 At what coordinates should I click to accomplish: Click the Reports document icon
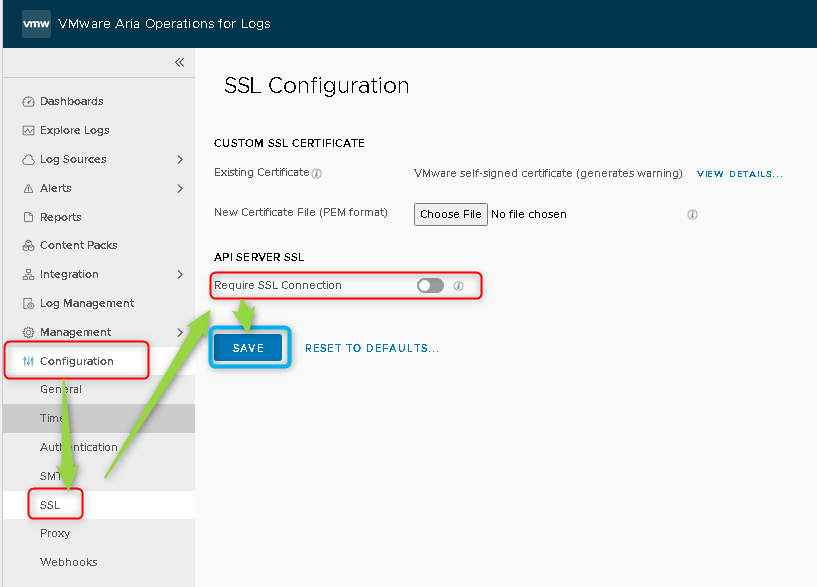28,217
